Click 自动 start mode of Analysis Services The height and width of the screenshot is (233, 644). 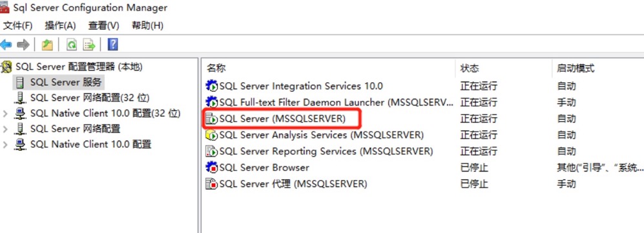[566, 135]
